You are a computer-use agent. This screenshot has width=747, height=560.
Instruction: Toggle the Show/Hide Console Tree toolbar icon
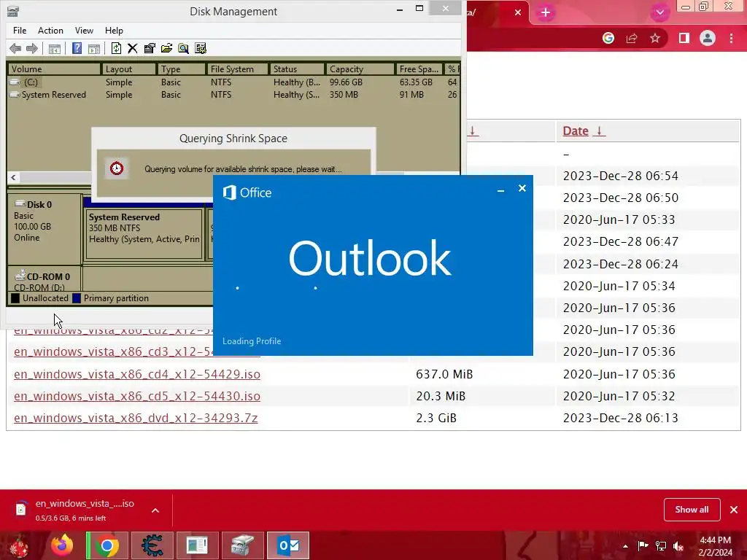pos(54,48)
